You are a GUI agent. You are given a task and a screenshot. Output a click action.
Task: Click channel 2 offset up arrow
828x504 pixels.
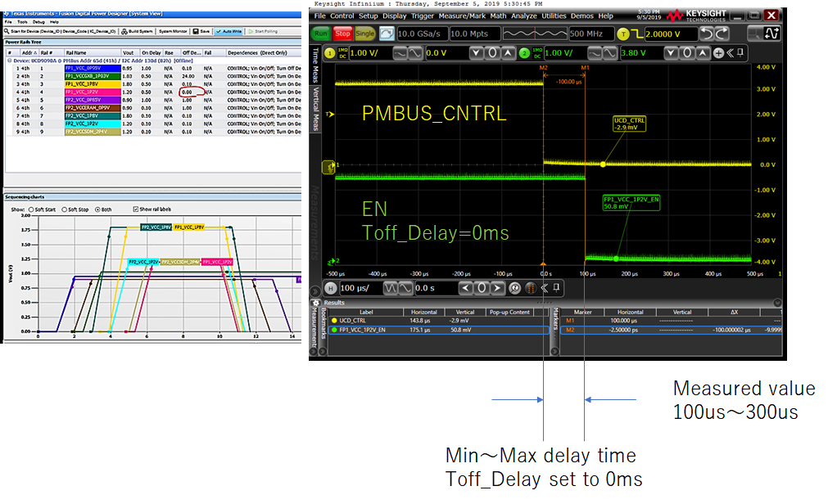click(x=702, y=53)
